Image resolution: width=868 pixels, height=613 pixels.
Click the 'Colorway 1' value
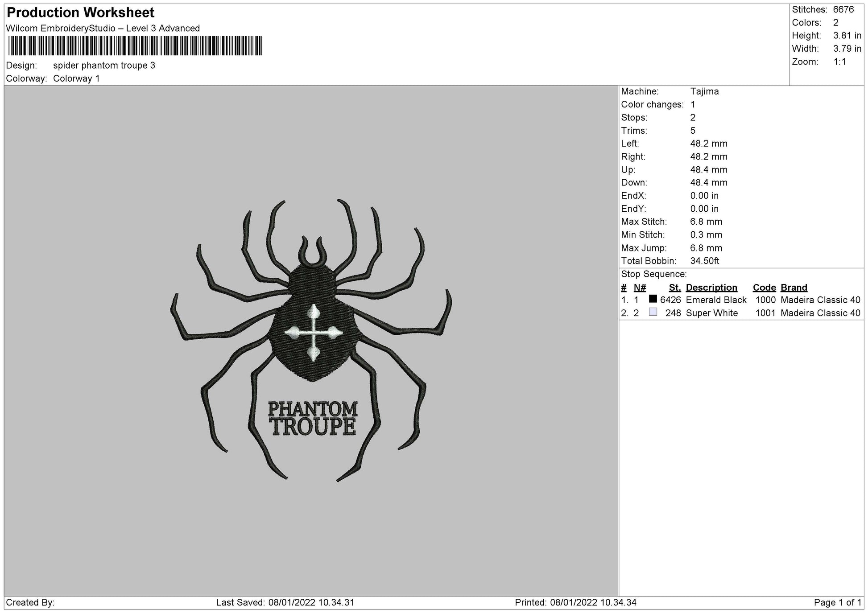(76, 78)
